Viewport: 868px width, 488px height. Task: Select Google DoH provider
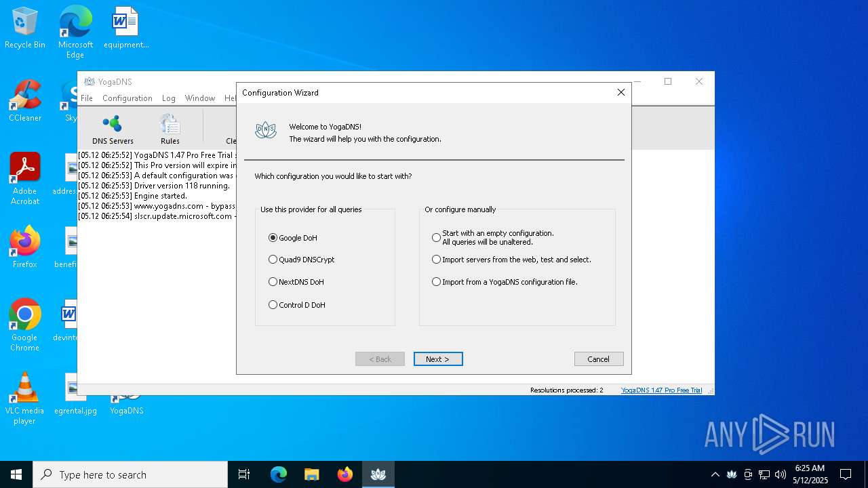tap(293, 238)
